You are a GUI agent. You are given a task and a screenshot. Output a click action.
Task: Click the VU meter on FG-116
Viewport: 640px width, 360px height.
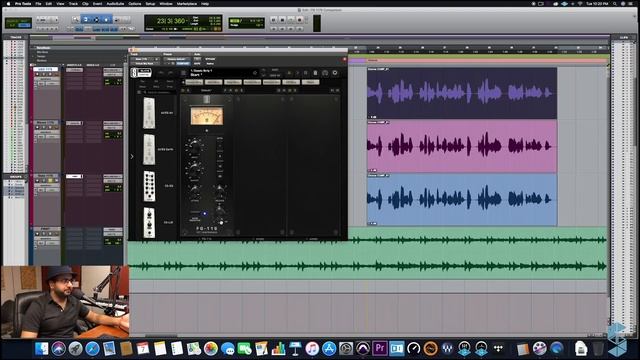click(207, 116)
